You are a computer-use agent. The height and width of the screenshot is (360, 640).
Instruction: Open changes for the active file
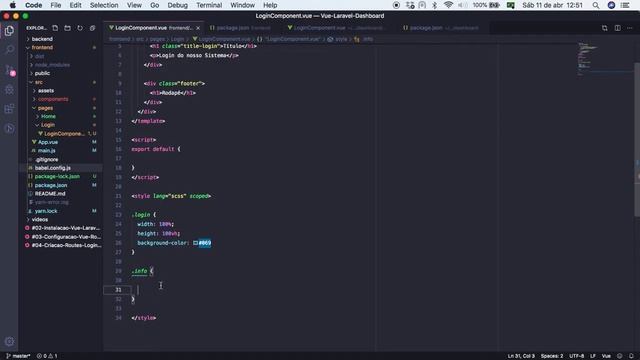point(604,28)
